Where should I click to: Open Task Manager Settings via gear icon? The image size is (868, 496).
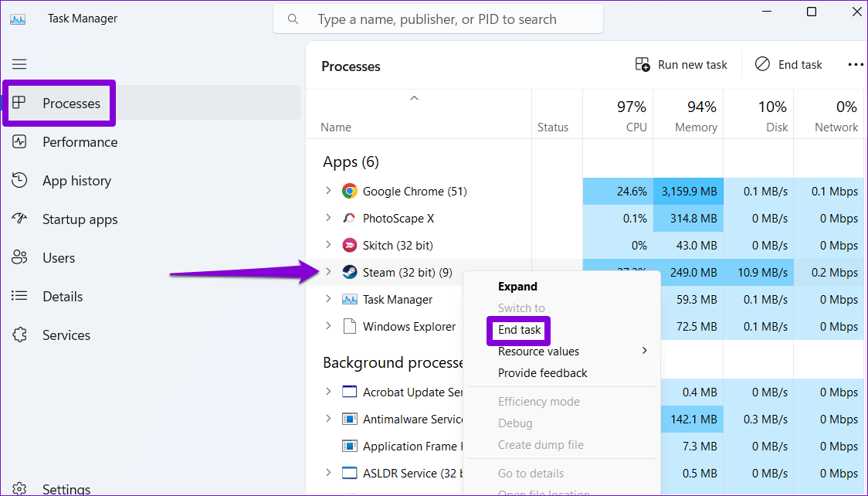pyautogui.click(x=21, y=488)
